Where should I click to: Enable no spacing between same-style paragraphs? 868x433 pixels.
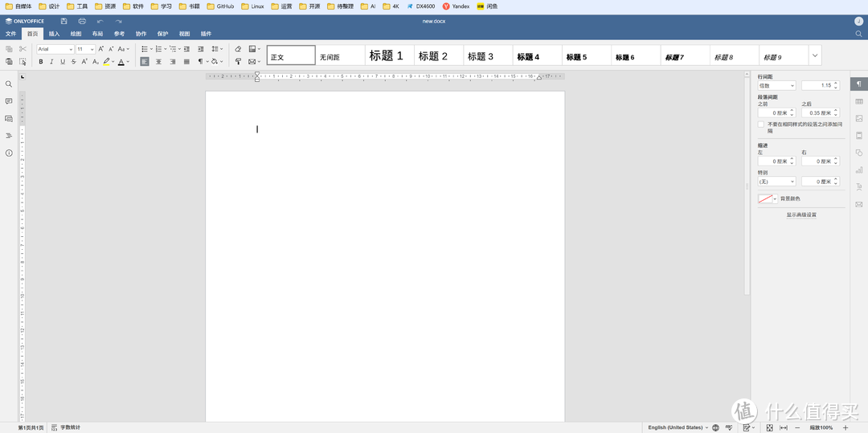click(x=761, y=125)
